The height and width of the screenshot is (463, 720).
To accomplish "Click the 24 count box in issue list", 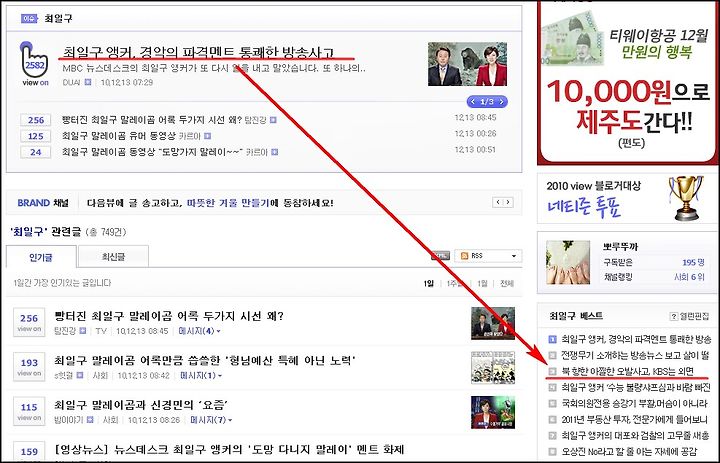I will 36,152.
